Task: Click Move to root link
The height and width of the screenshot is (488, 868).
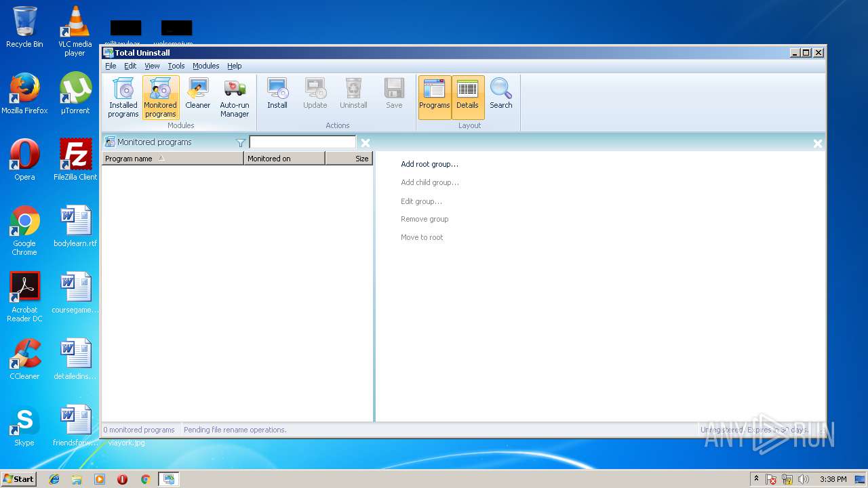Action: 422,237
